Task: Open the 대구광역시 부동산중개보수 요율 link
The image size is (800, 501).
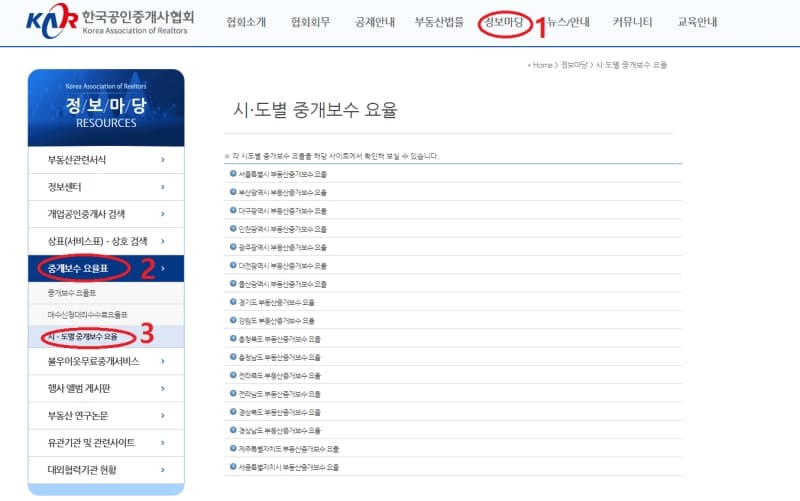Action: point(282,211)
